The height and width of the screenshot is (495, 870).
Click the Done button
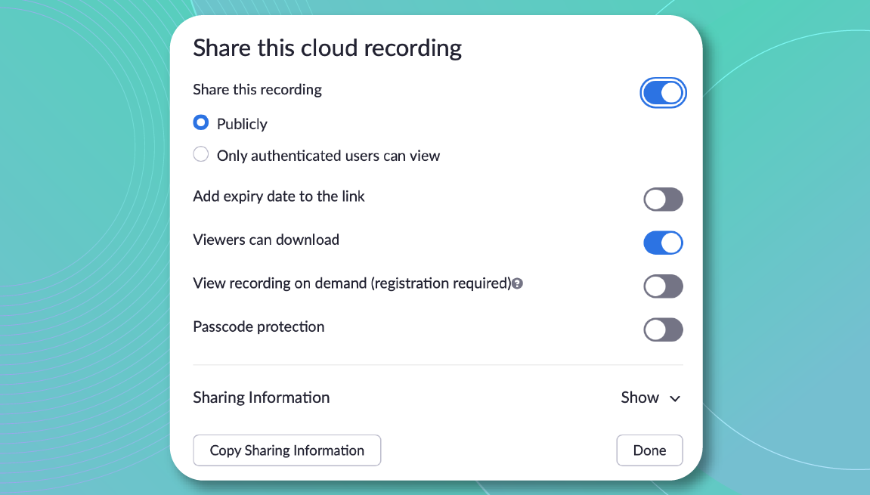[649, 450]
